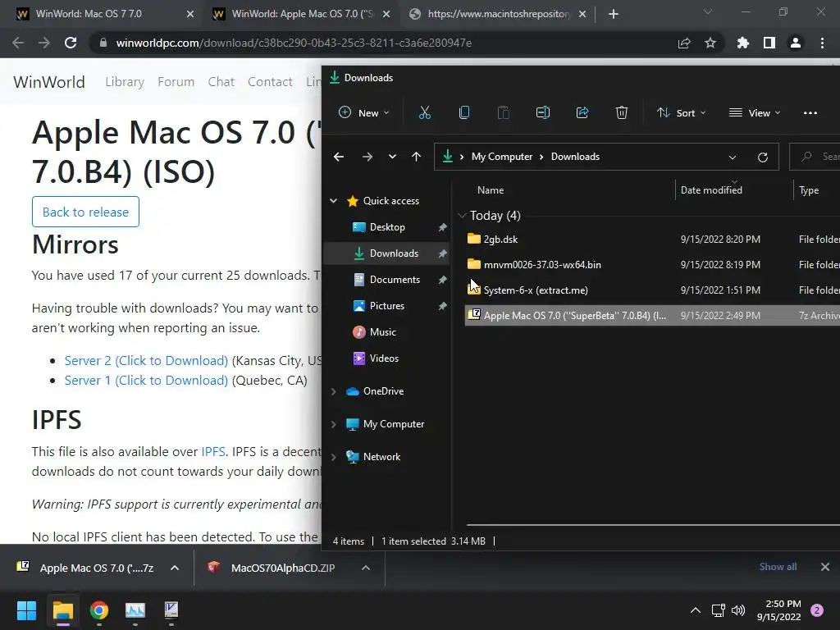Go forward in File Explorer navigation
This screenshot has height=630, width=840.
click(x=367, y=157)
